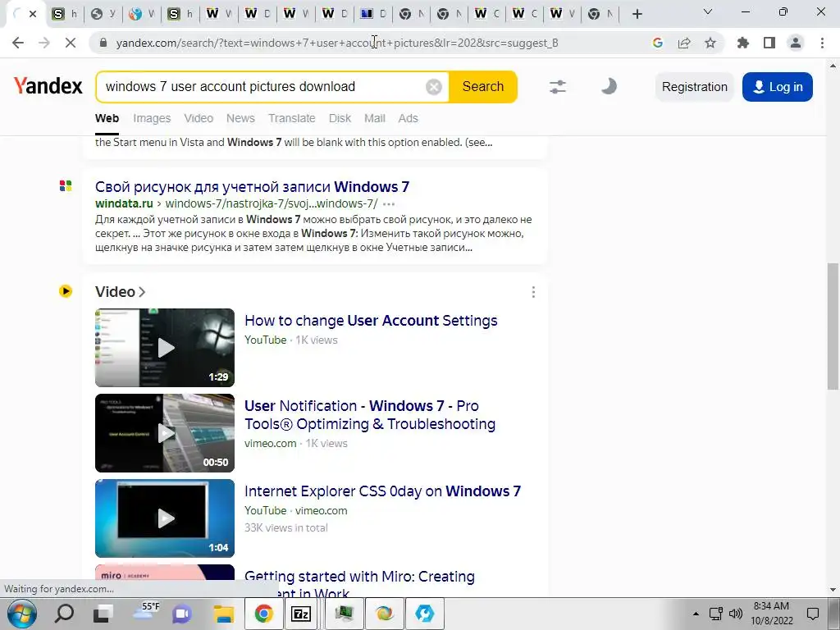This screenshot has height=630, width=840.
Task: Open the volume speaker icon
Action: [736, 614]
